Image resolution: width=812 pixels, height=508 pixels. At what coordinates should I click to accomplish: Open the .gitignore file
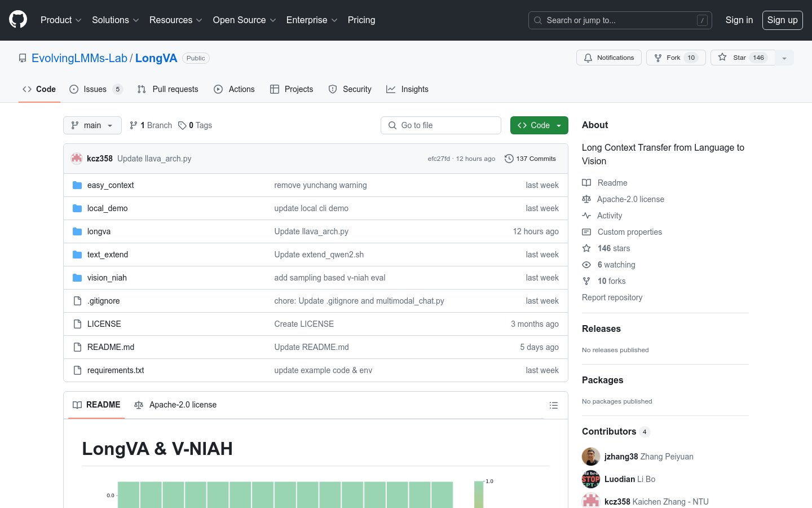point(104,301)
